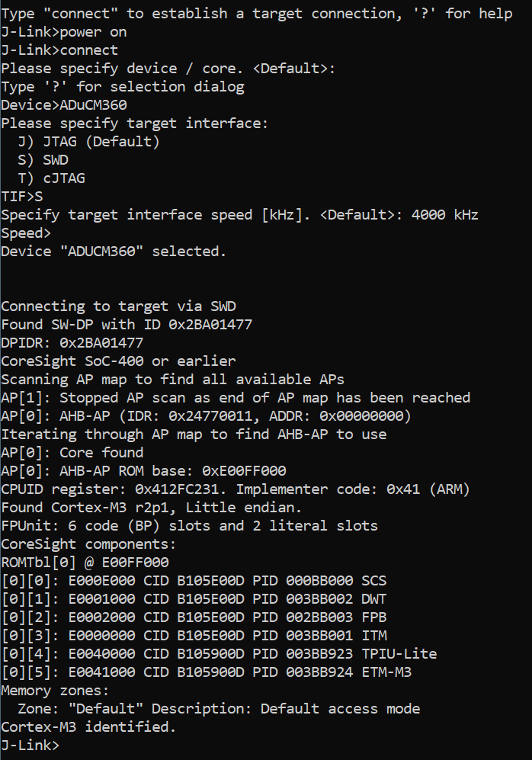Click the ETM-M3 component row

point(206,672)
